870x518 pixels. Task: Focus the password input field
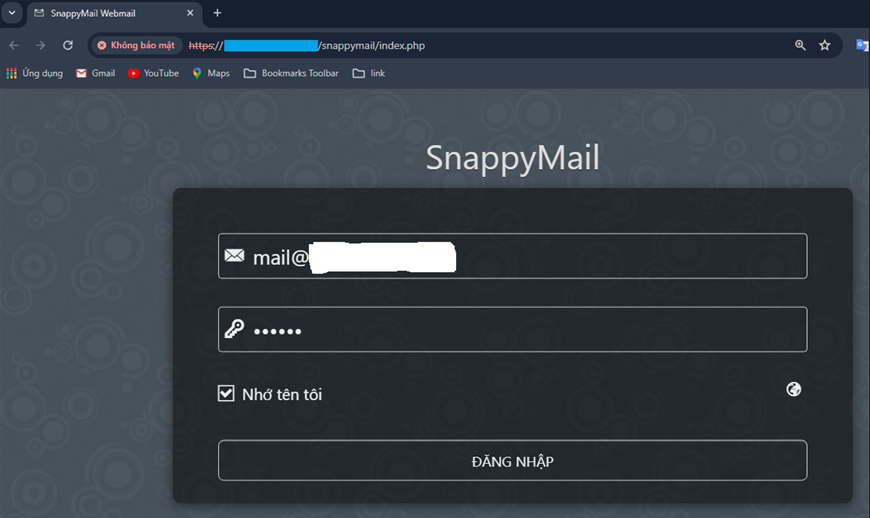coord(512,329)
